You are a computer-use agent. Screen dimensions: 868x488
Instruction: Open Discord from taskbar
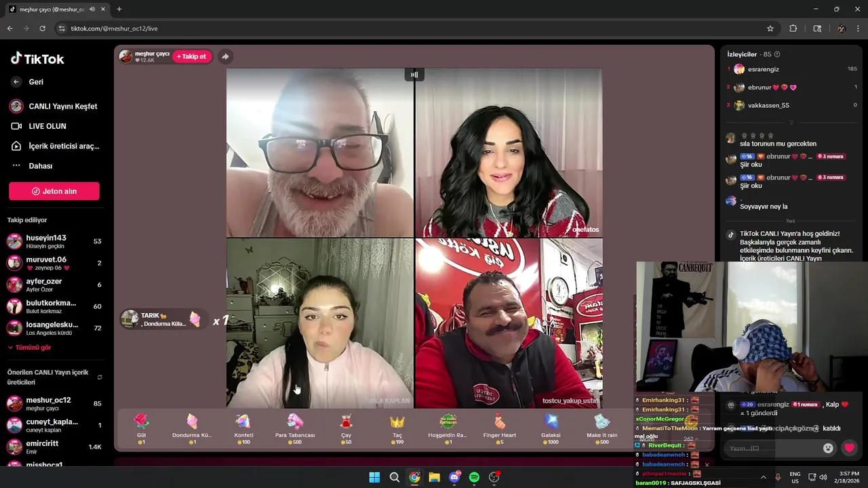coord(454,477)
